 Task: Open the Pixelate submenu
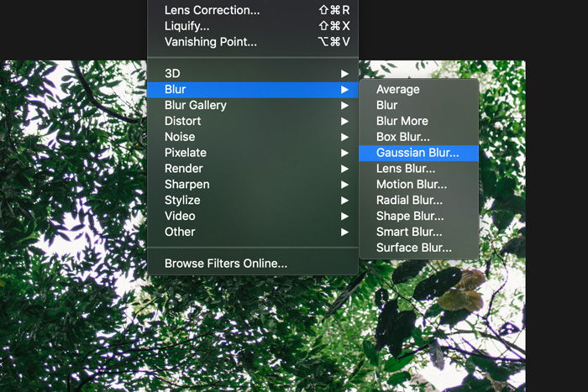tap(253, 153)
